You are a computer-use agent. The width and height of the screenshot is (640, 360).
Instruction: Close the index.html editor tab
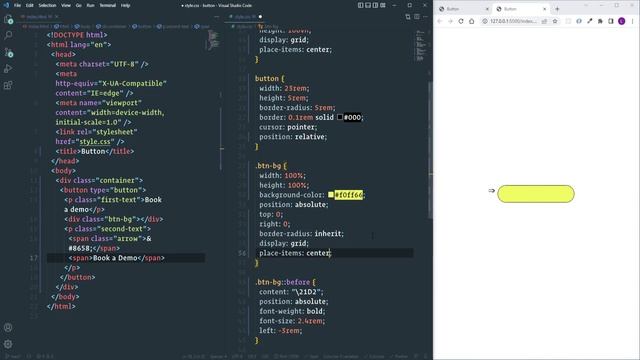pos(57,17)
